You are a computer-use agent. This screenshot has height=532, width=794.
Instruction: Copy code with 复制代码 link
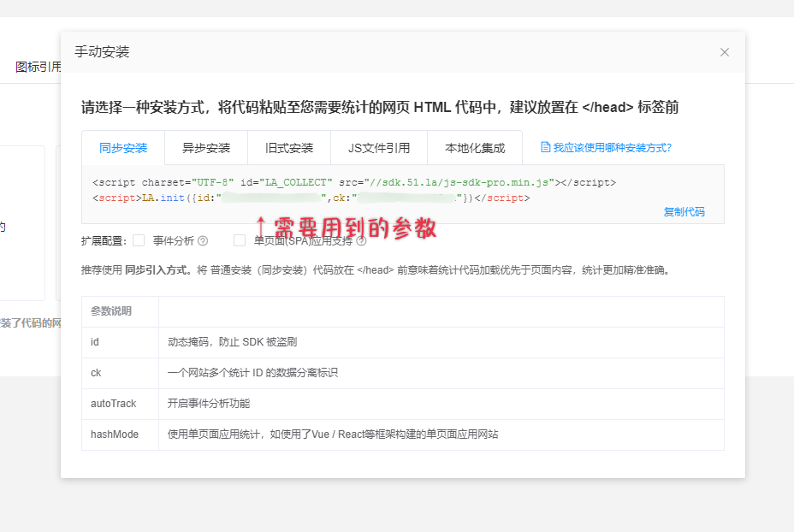684,211
